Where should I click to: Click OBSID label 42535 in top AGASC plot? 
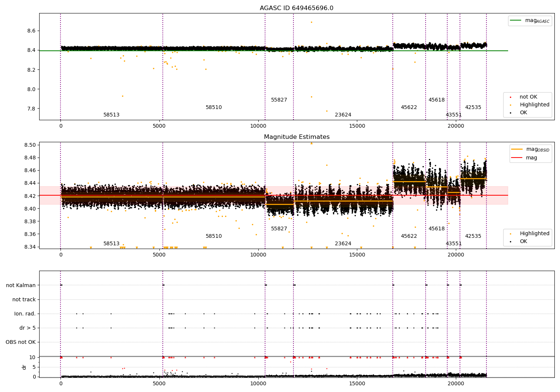473,108
